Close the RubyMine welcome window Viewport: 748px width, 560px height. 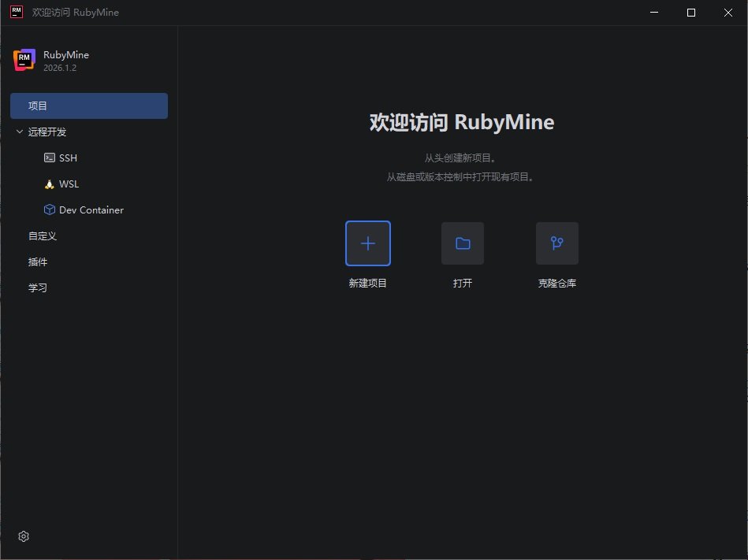(x=728, y=13)
